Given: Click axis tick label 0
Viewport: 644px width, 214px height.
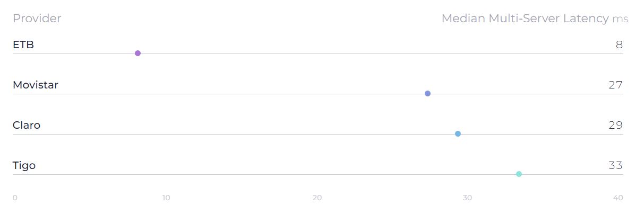Looking at the screenshot, I should pos(15,198).
